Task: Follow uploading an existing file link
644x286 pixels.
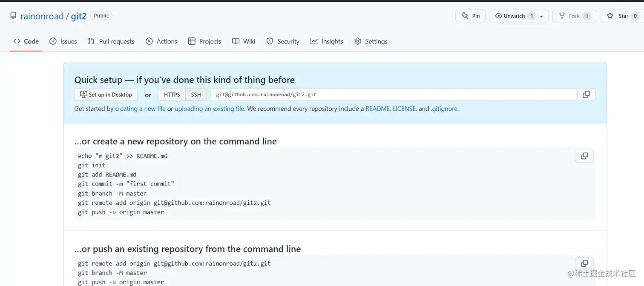Action: click(x=210, y=109)
